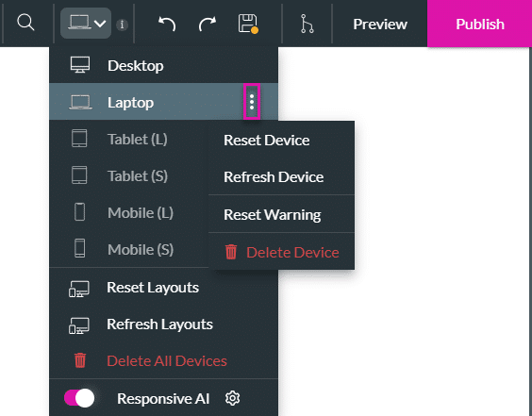532x416 pixels.
Task: Click the Reset Layouts devices icon
Action: 79,289
